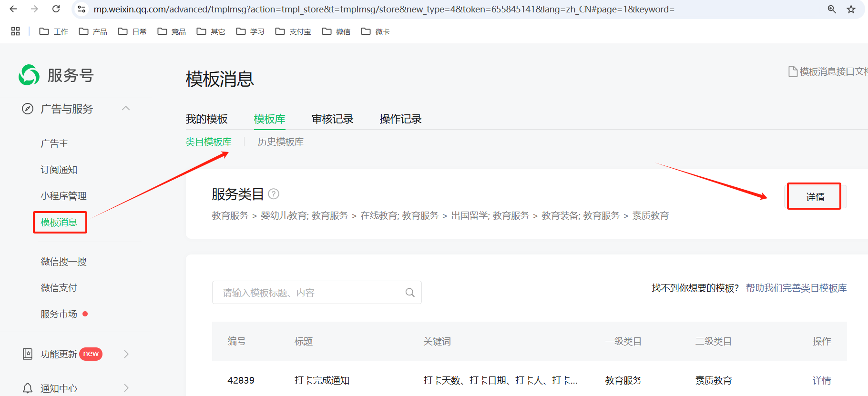
Task: Click the 服务号 logo icon
Action: 29,75
